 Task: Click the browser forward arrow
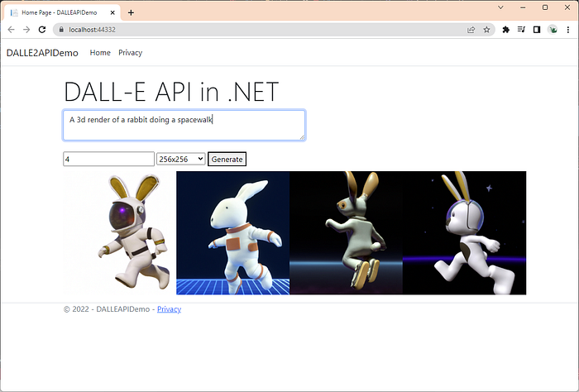pyautogui.click(x=26, y=30)
